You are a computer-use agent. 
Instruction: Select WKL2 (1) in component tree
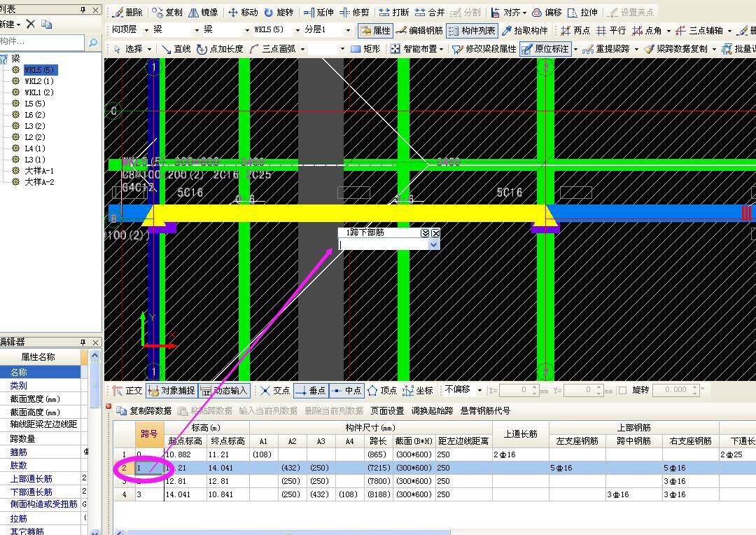[x=39, y=81]
